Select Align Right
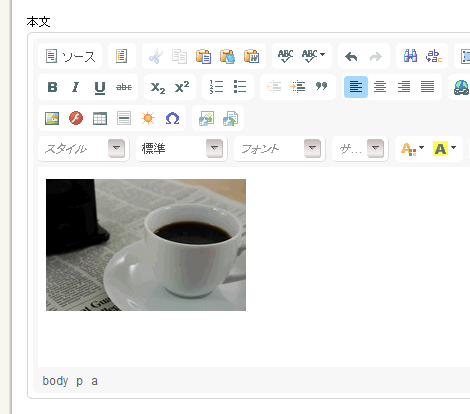470x414 pixels. [404, 87]
